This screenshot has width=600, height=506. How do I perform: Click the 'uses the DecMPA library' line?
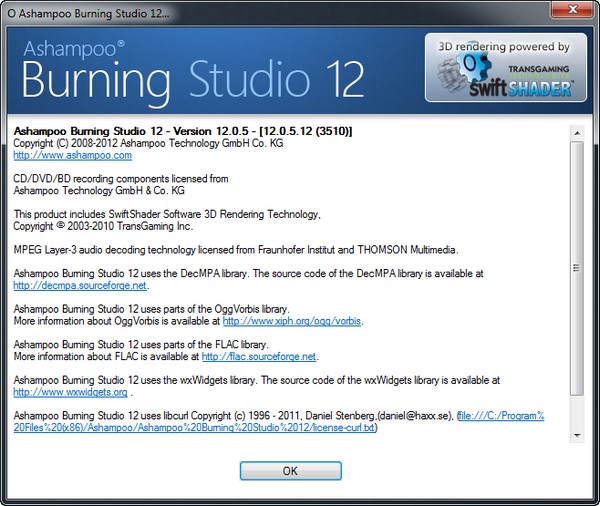click(248, 274)
